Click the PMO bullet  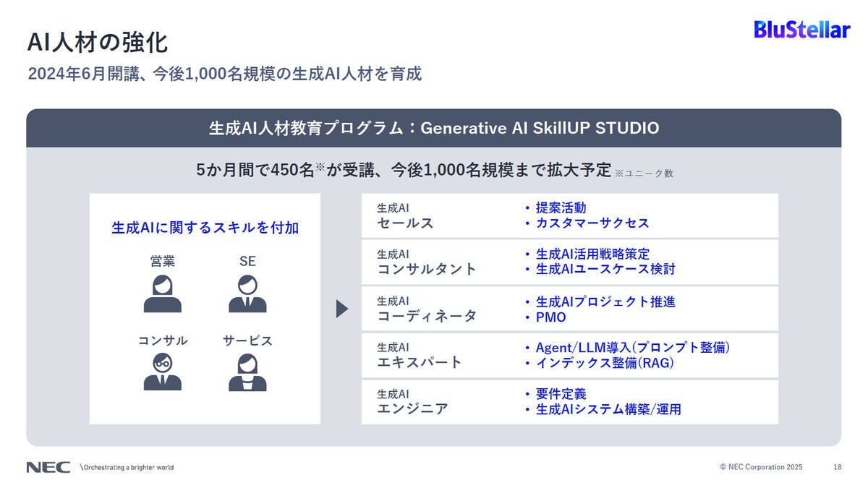pos(546,317)
